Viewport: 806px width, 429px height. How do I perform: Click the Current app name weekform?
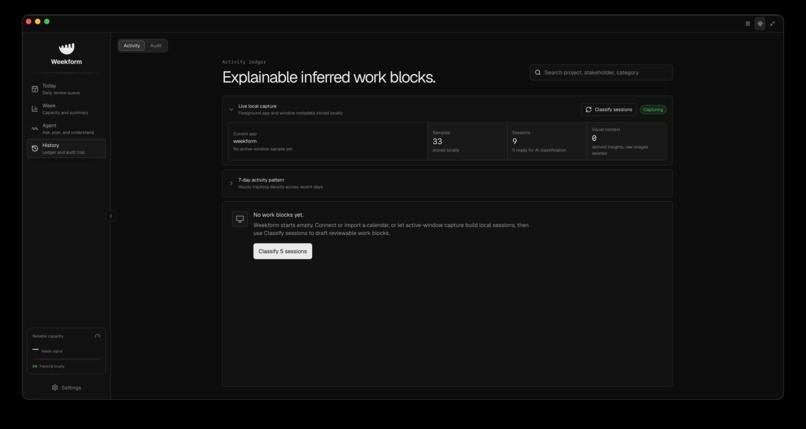[x=245, y=141]
